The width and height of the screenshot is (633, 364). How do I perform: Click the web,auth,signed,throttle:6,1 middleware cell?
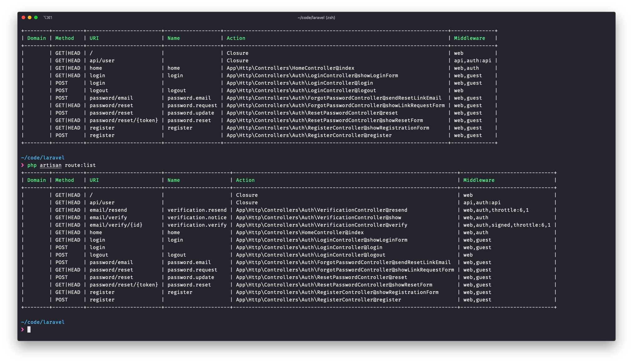pyautogui.click(x=507, y=225)
